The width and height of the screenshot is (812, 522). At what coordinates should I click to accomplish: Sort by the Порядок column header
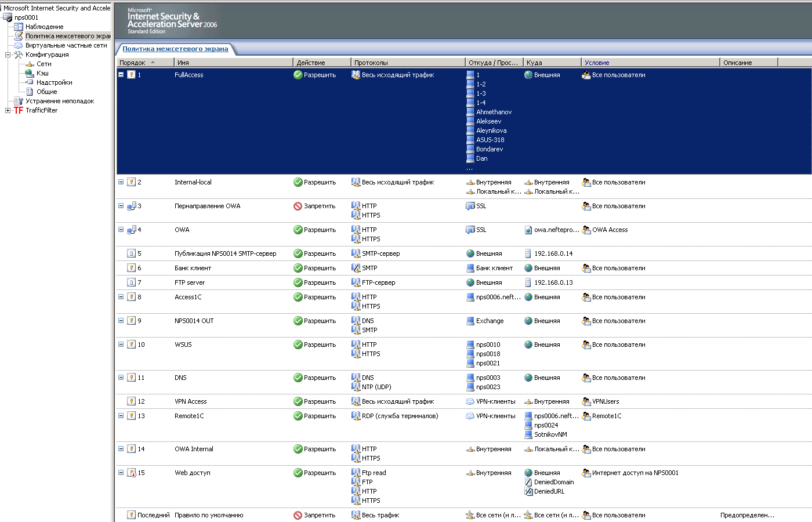(133, 63)
